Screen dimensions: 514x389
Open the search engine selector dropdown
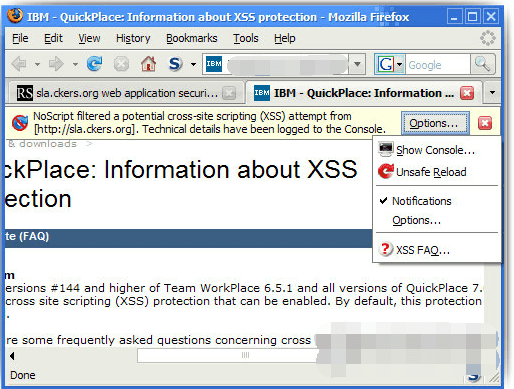399,64
